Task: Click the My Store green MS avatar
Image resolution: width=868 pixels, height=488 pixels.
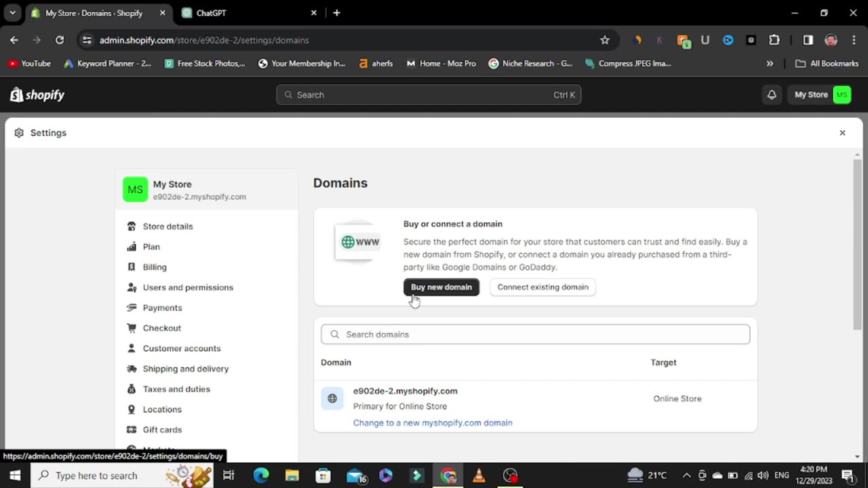Action: (135, 190)
